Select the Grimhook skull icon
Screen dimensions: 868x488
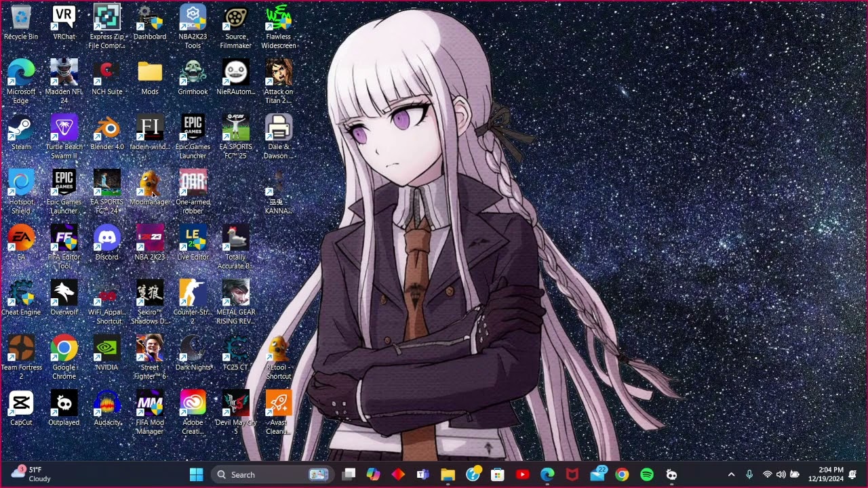(193, 77)
